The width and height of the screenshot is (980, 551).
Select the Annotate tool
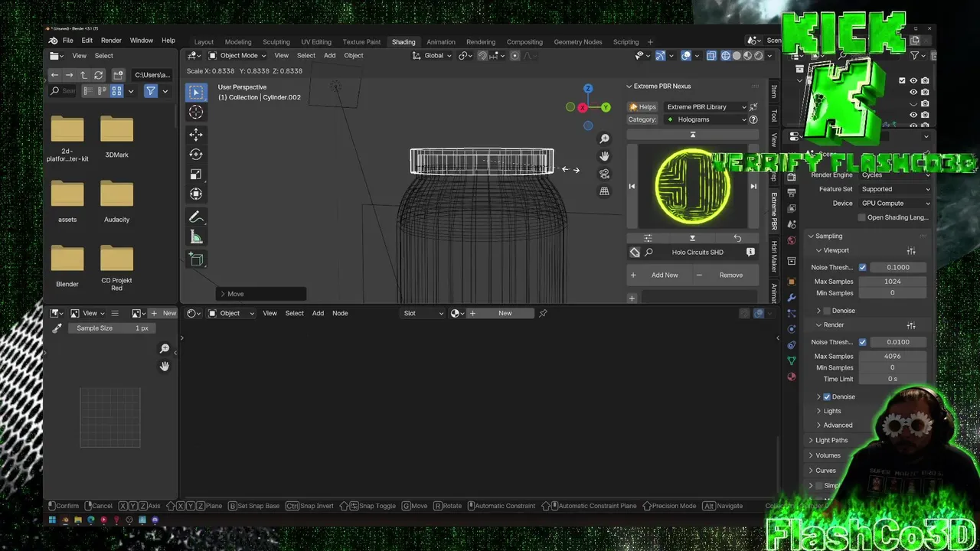coord(196,217)
